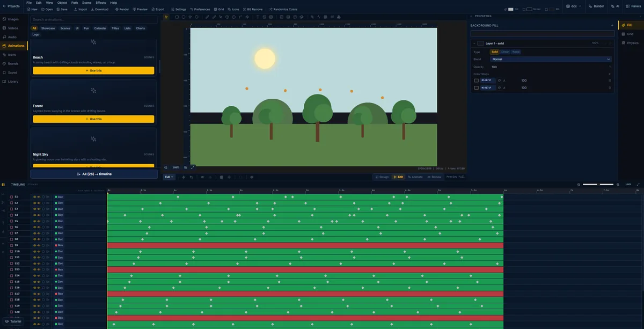Fit canvas to screen
This screenshot has width=644, height=329.
tap(193, 167)
